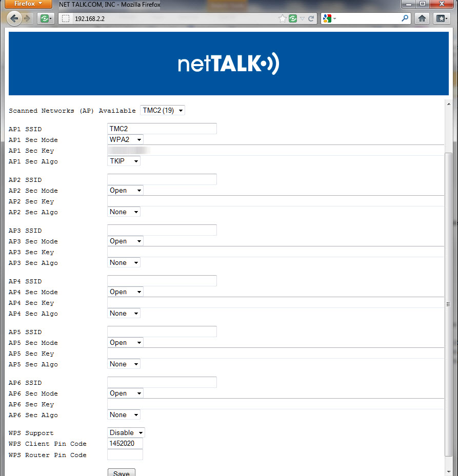
Task: Open AP1 Sec Algo dropdown showing TKIP
Action: 124,161
